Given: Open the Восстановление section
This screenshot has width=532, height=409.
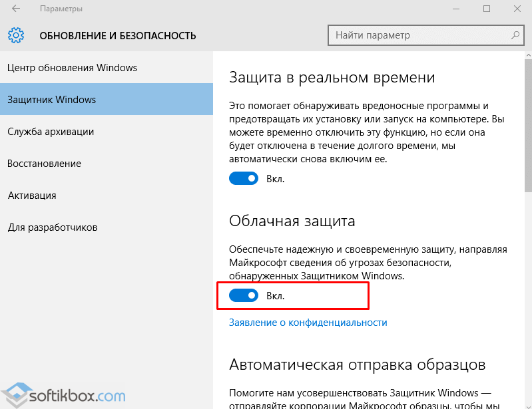Looking at the screenshot, I should click(44, 164).
